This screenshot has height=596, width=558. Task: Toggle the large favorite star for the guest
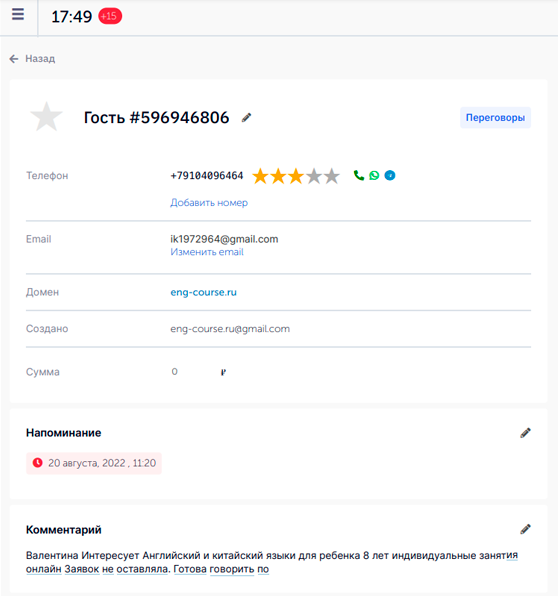[x=46, y=117]
